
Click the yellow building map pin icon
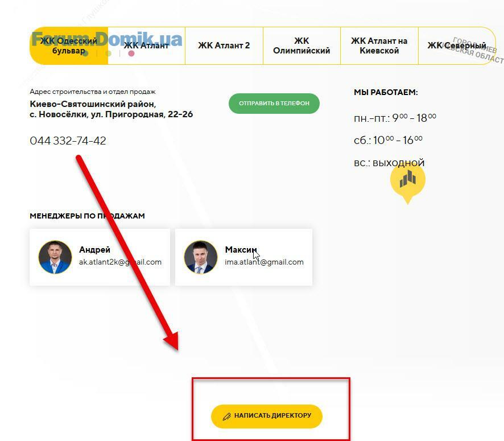tap(407, 183)
